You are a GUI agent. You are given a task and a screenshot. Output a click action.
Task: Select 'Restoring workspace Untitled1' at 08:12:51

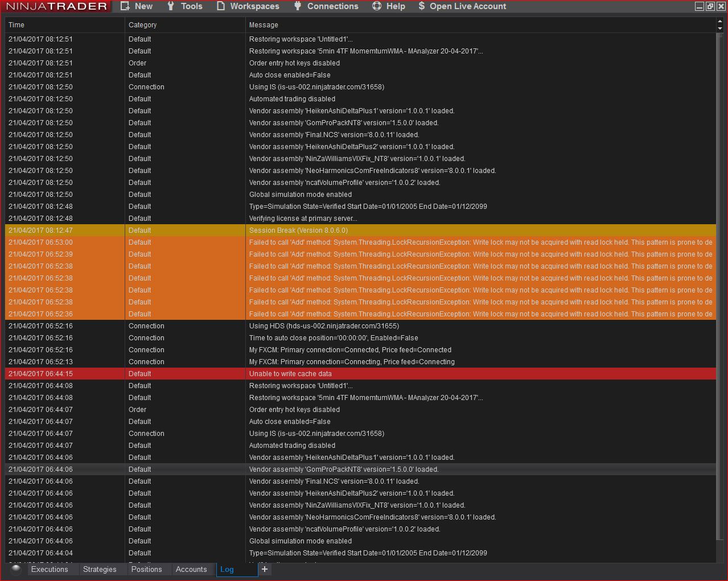360,39
